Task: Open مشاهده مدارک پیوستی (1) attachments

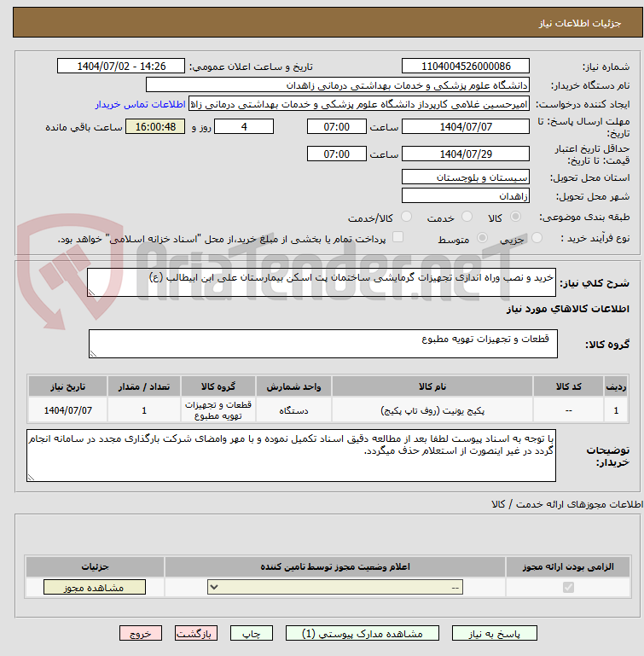Action: [x=363, y=634]
